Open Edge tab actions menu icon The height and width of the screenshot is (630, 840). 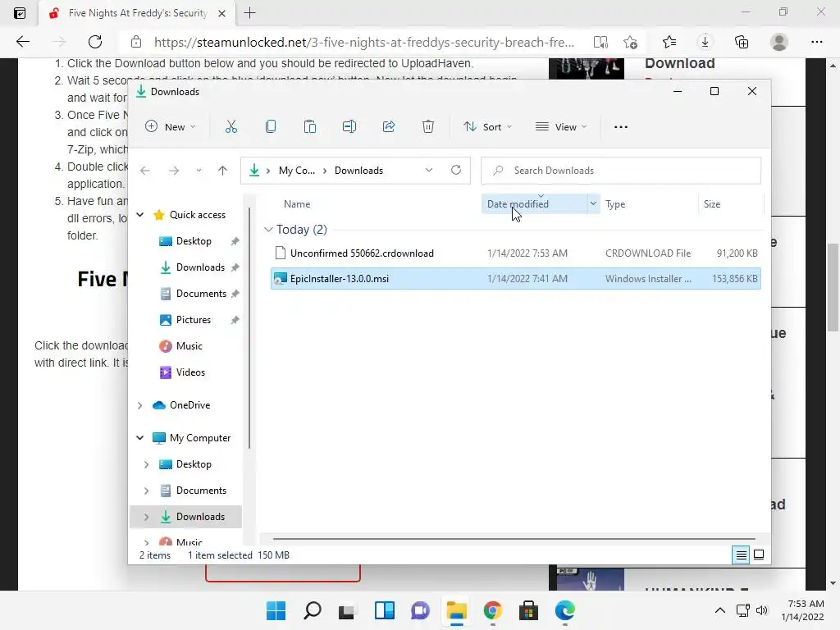[20, 13]
